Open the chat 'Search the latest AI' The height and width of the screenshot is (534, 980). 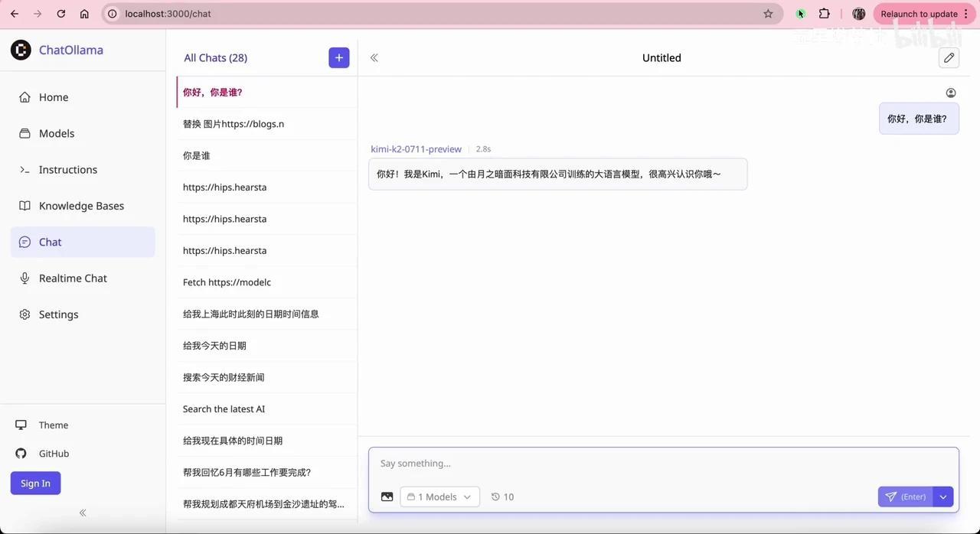coord(266,409)
